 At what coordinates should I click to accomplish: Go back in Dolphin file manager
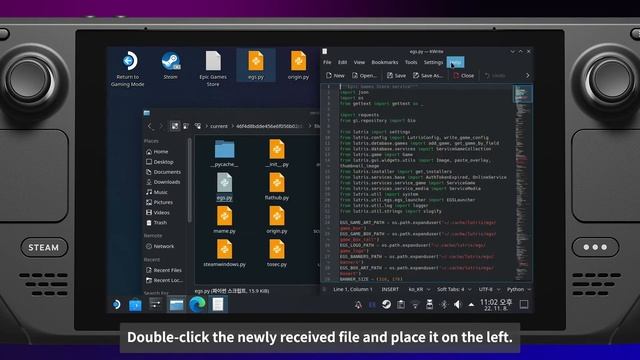[150, 126]
